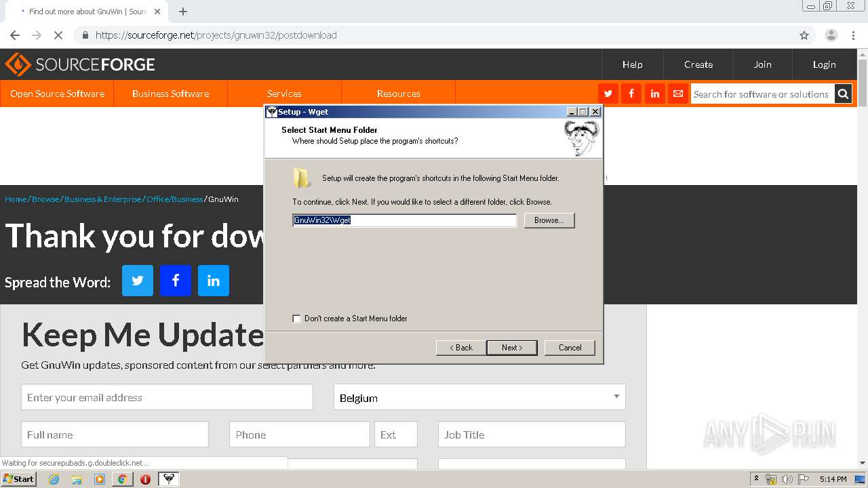Click Next in Wget setup
This screenshot has height=488, width=868.
(x=512, y=348)
